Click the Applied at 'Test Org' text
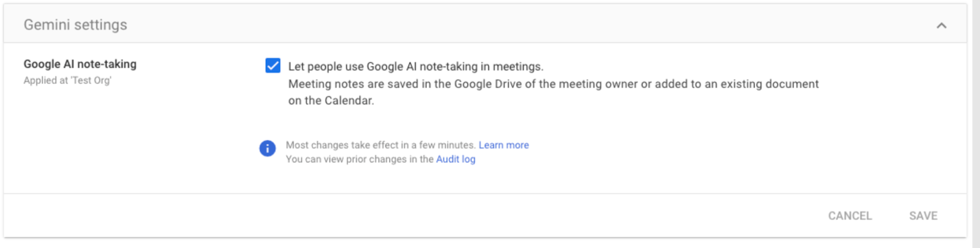 tap(67, 80)
